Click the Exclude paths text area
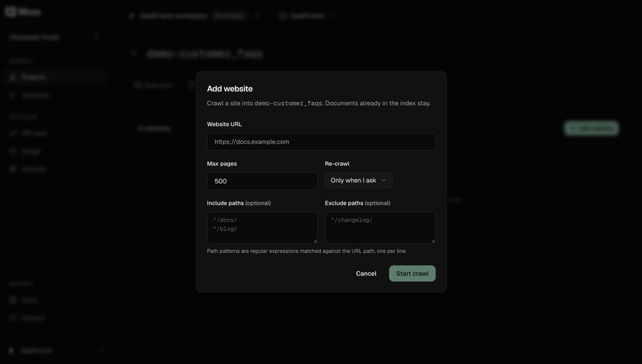The width and height of the screenshot is (642, 364). click(380, 228)
